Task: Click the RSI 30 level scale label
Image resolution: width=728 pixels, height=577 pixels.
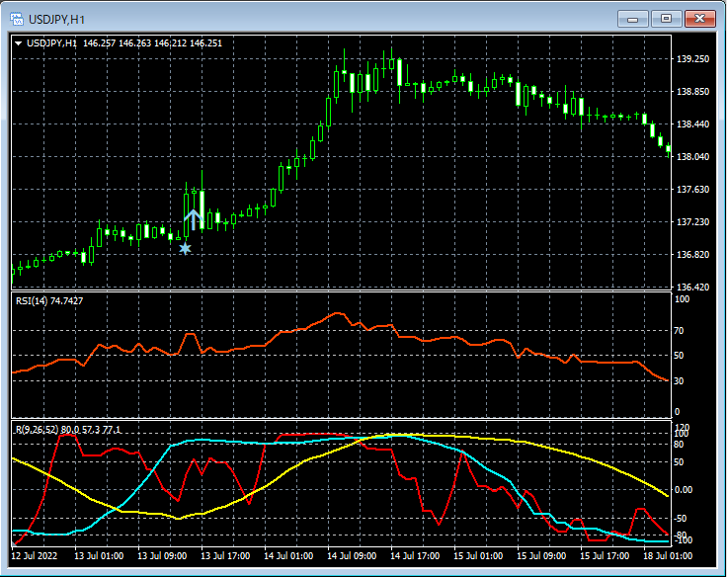Action: coord(680,380)
